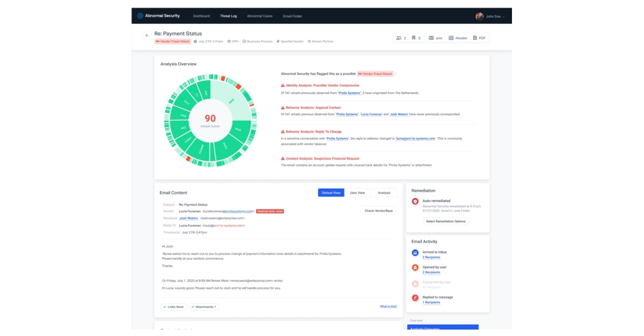
Task: Click the Arrived to Inbox activity icon
Action: pos(415,252)
